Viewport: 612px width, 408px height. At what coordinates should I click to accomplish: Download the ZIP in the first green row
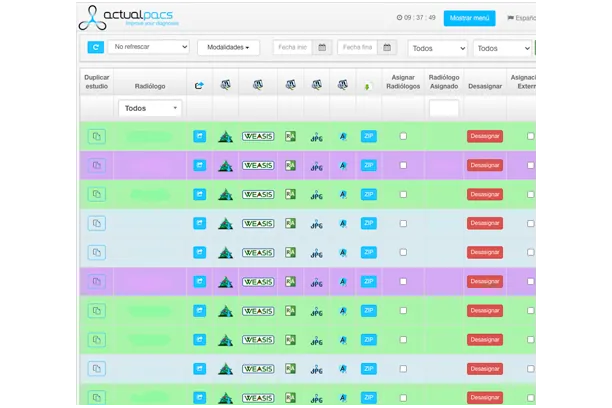tap(368, 136)
